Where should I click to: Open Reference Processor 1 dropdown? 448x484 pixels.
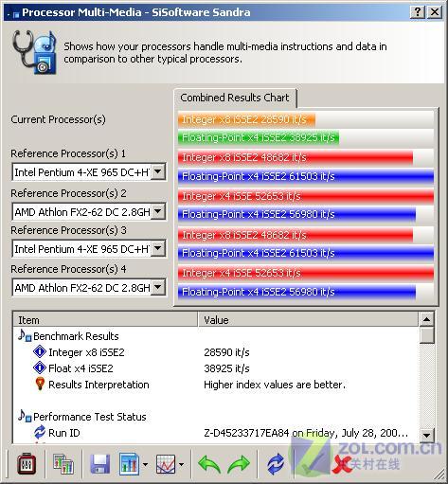pos(158,172)
